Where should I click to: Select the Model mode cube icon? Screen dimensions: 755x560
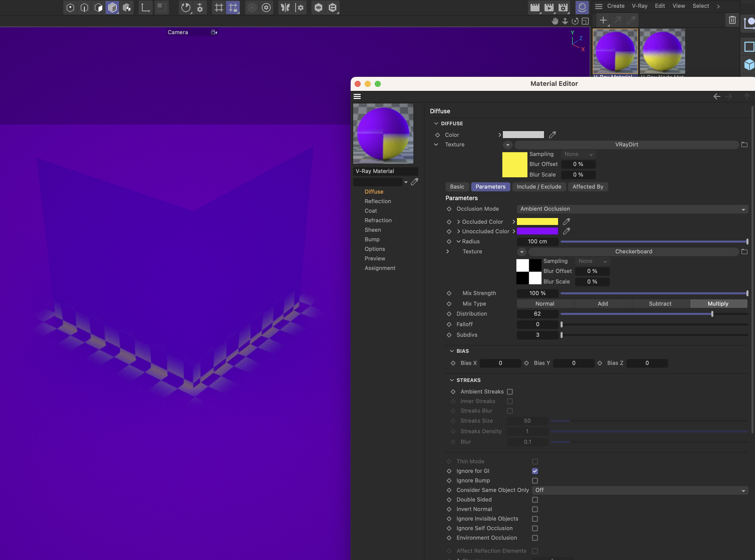pos(112,8)
